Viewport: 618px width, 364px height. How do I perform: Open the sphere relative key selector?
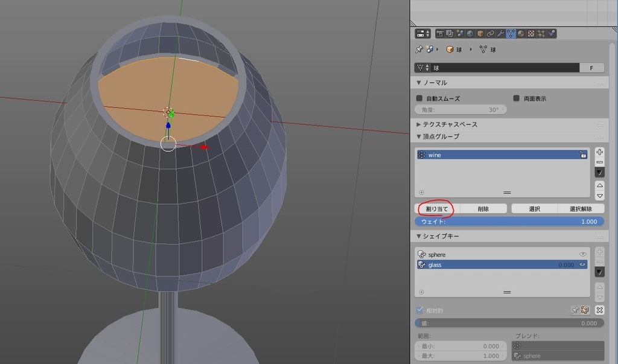click(x=558, y=356)
